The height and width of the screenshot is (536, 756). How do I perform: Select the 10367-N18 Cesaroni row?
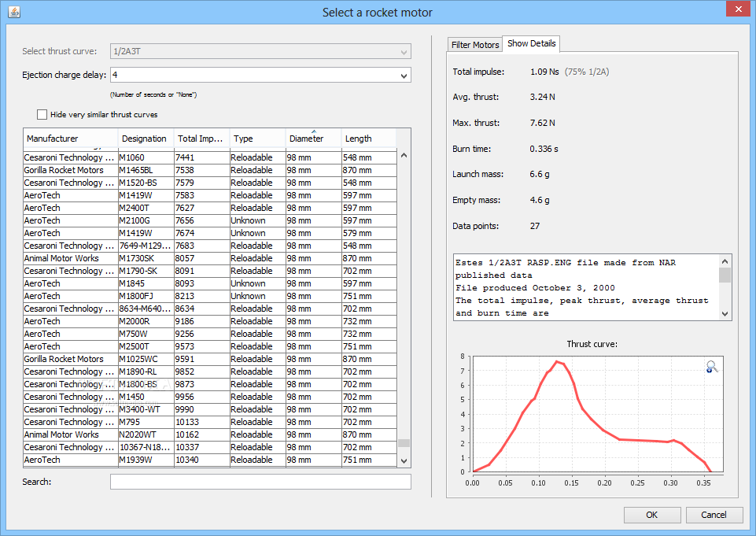tap(210, 447)
